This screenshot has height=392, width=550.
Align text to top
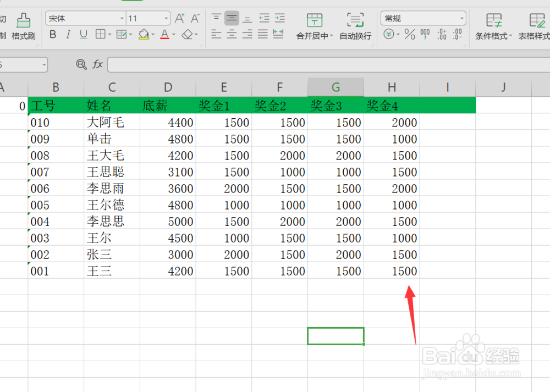(216, 18)
